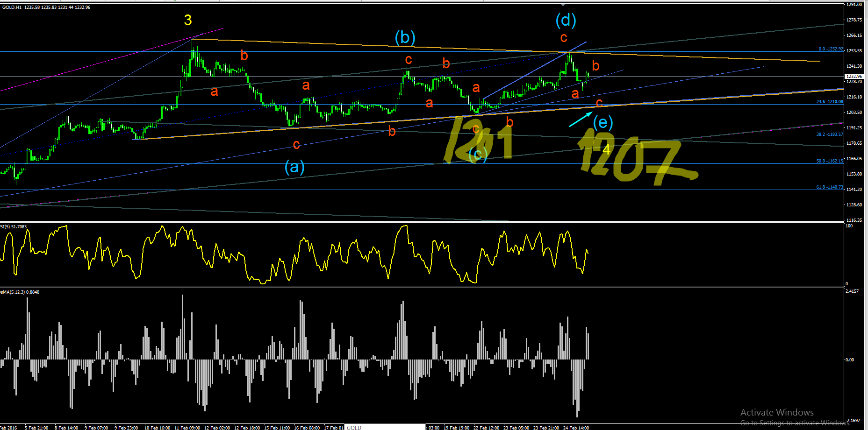The width and height of the screenshot is (868, 430).
Task: Select the yellow wave 3 label
Action: (188, 20)
